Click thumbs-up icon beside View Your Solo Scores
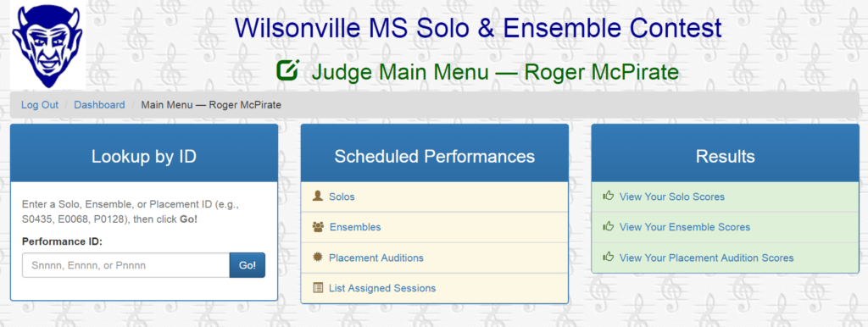 [x=609, y=196]
